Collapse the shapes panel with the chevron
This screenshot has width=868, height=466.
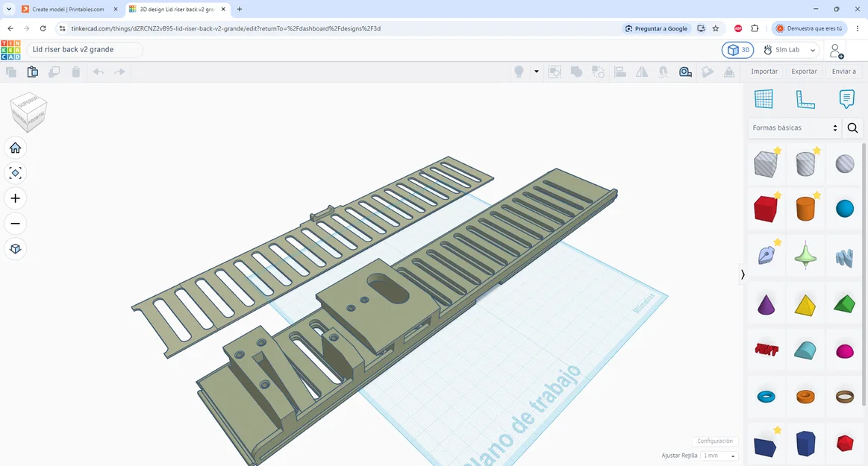[x=743, y=274]
